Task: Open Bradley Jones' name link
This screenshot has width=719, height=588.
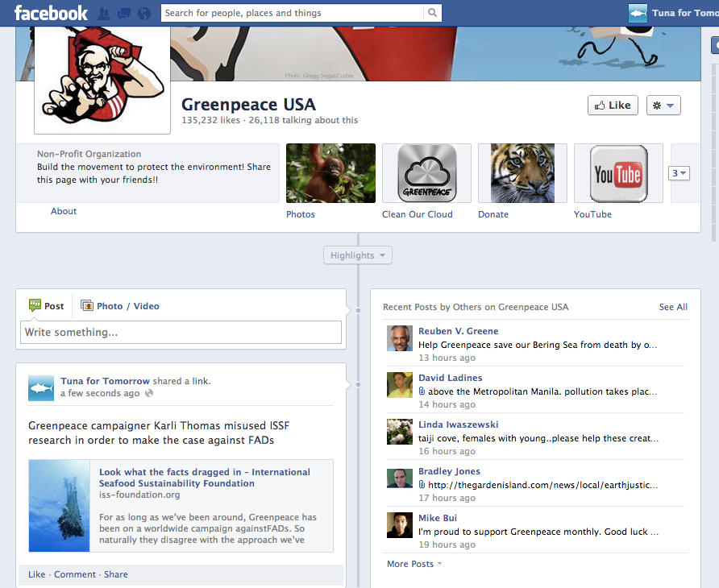Action: point(450,471)
